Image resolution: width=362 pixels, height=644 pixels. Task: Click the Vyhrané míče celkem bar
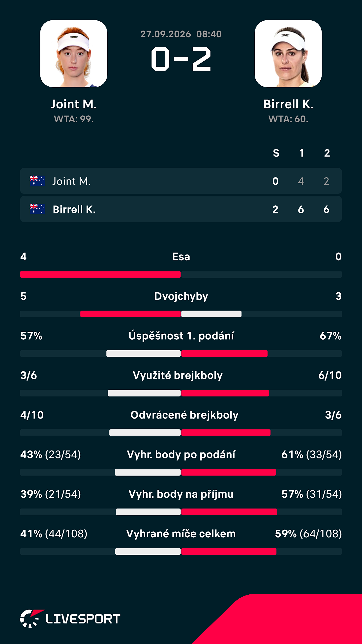pos(181,551)
